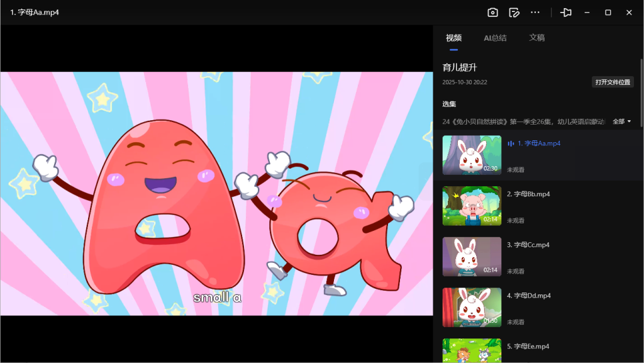Image resolution: width=644 pixels, height=363 pixels.
Task: Click the screenshot camera icon
Action: point(493,13)
